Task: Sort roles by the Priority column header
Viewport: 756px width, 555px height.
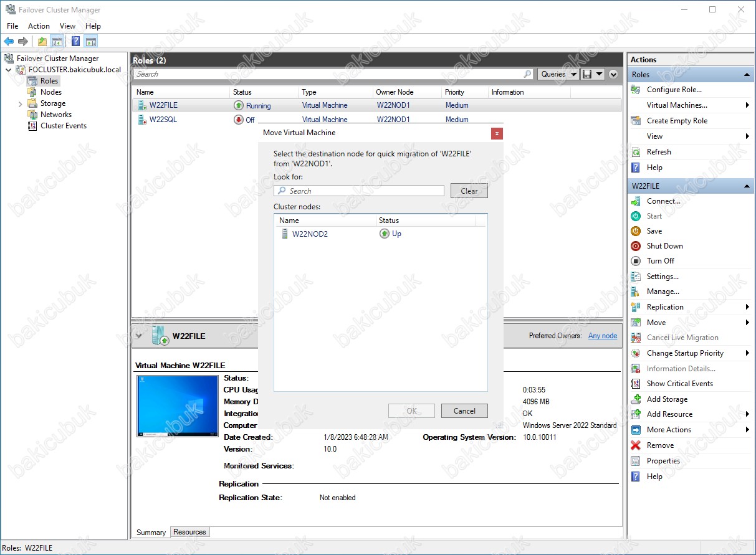Action: coord(464,92)
